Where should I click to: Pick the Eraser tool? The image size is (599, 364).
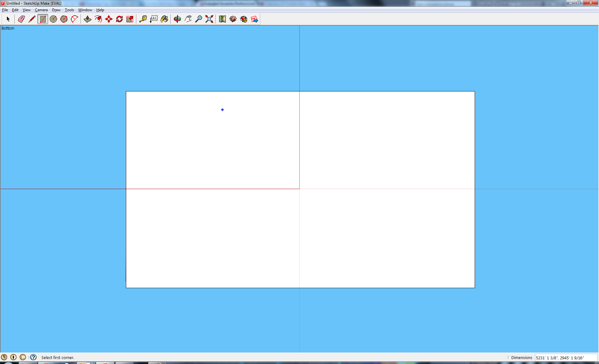(x=21, y=19)
